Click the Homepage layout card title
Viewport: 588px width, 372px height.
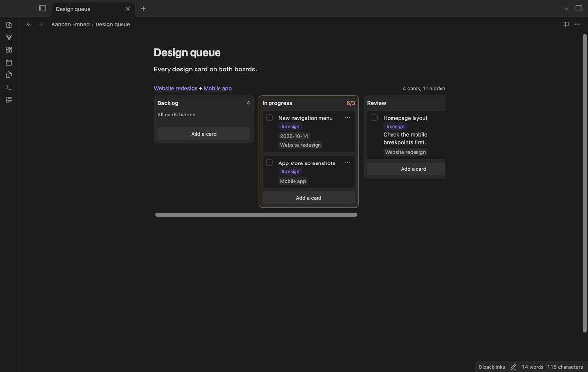pos(405,118)
